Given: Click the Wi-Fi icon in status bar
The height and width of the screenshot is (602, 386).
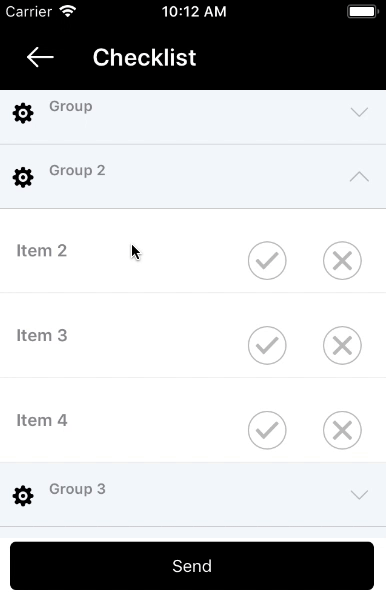Looking at the screenshot, I should click(68, 12).
